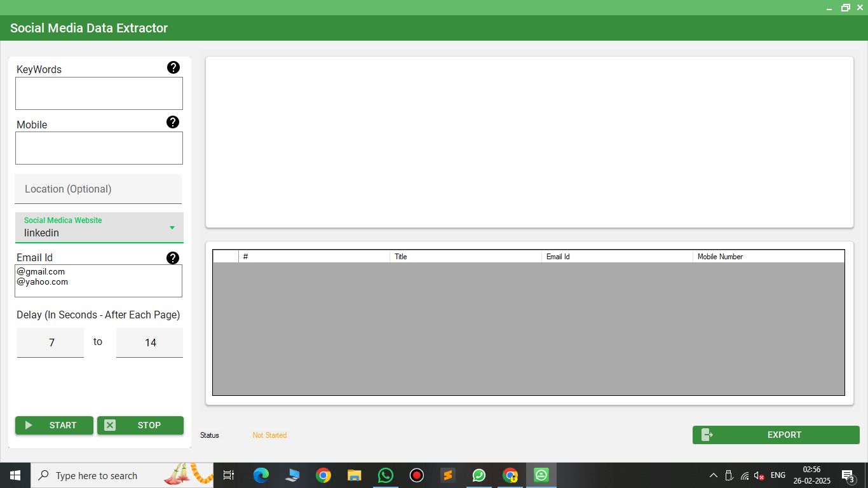This screenshot has height=488, width=868.
Task: Open Sublime Text from taskbar
Action: click(448, 475)
